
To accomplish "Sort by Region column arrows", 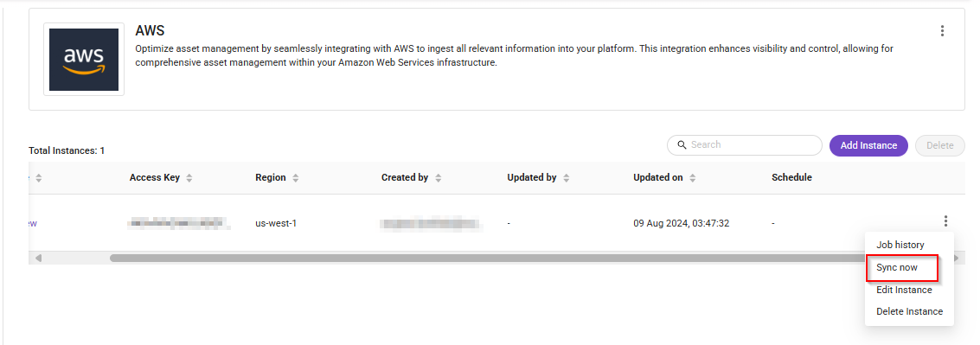I will point(296,177).
